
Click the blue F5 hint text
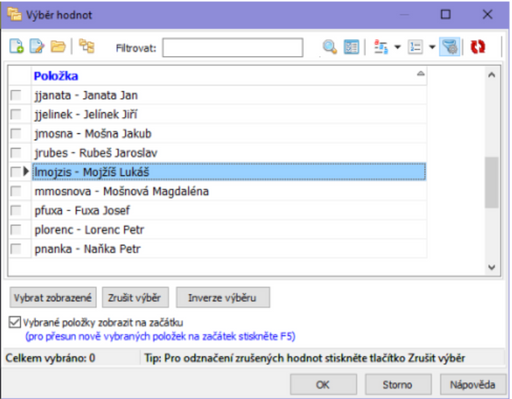(160, 337)
